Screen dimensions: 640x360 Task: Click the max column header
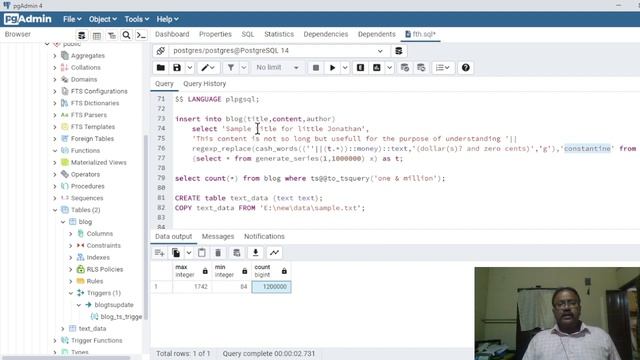click(192, 271)
